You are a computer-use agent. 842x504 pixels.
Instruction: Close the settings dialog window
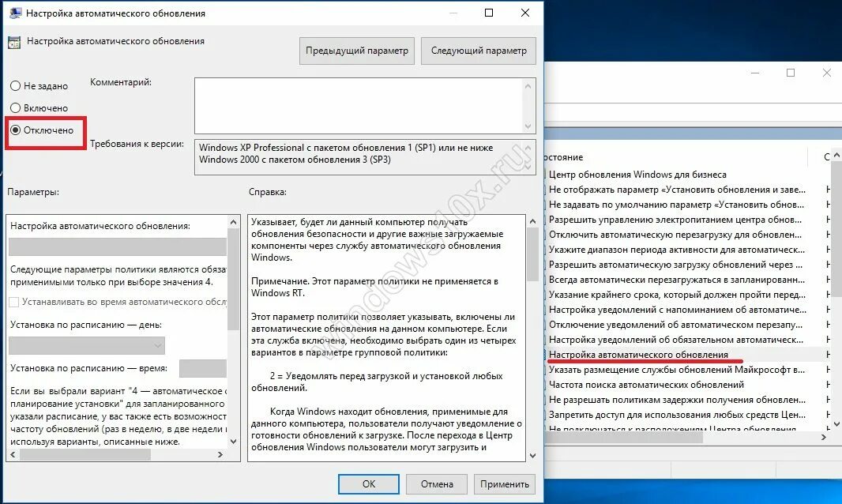coord(525,13)
